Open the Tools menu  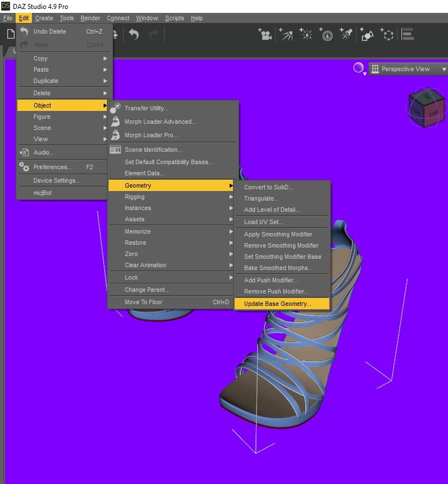[x=67, y=18]
